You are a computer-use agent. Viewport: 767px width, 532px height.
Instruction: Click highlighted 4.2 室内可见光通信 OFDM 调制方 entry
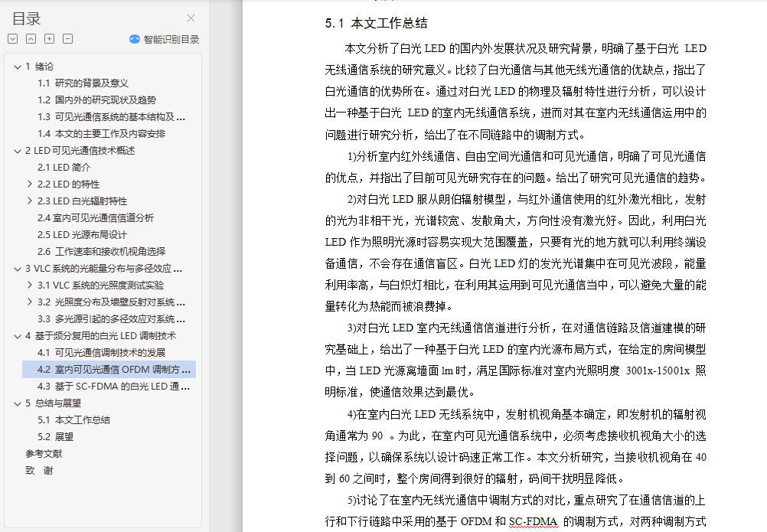click(x=109, y=369)
